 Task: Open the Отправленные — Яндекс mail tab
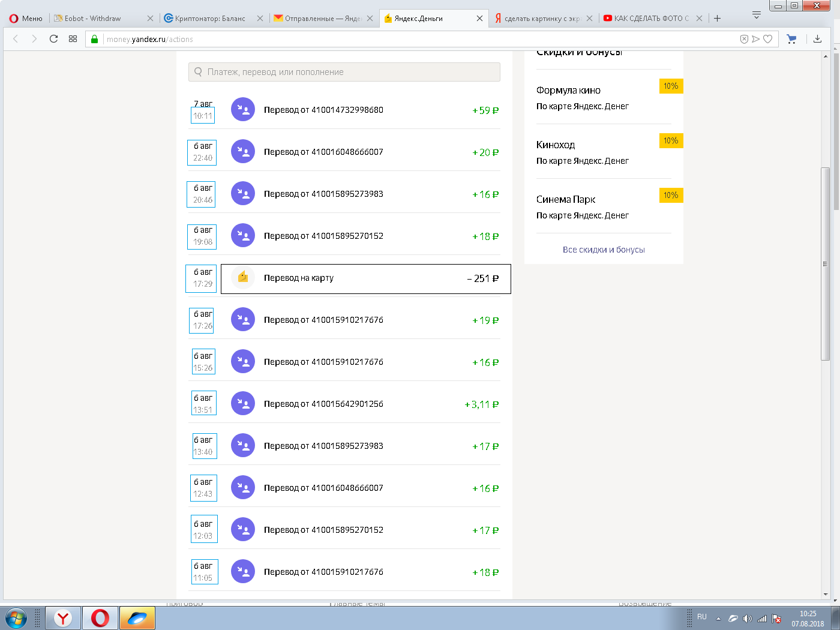pos(323,18)
